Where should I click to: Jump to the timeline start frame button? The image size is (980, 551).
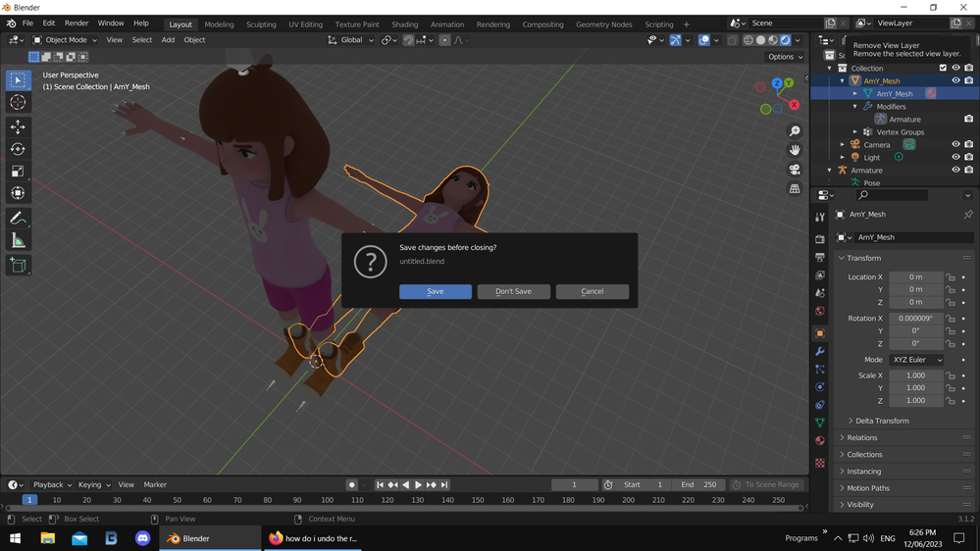click(380, 484)
